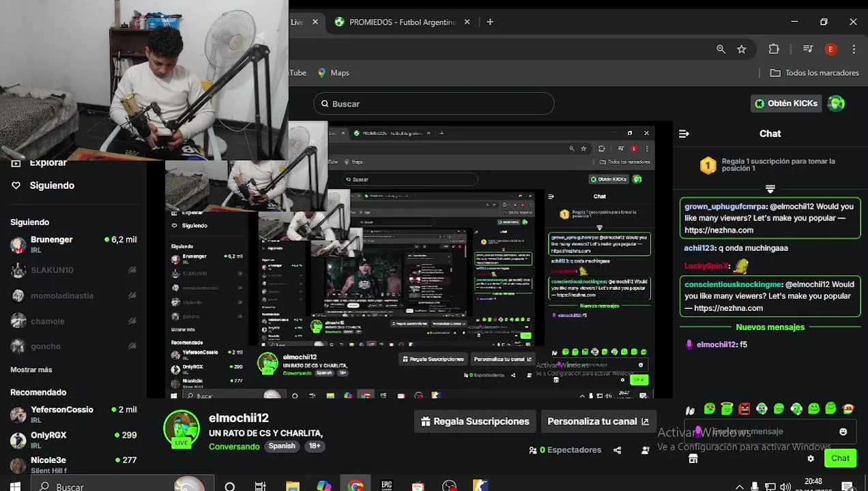Pick the praying hands emote
The height and width of the screenshot is (491, 868).
pos(690,409)
